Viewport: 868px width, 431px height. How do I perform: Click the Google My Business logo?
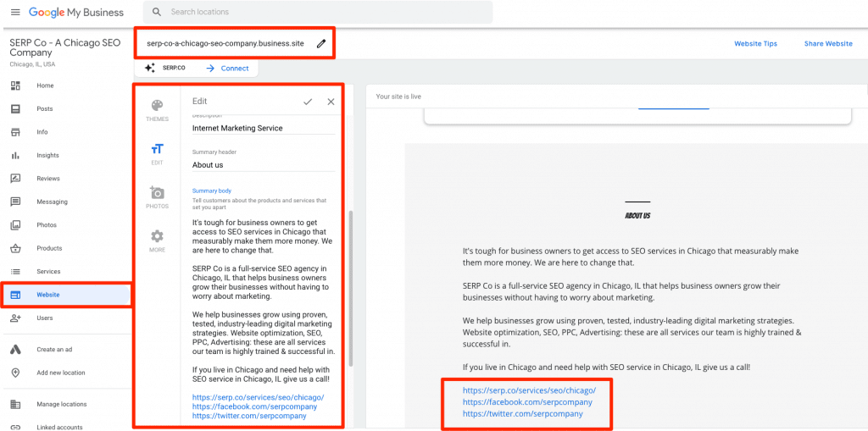76,12
